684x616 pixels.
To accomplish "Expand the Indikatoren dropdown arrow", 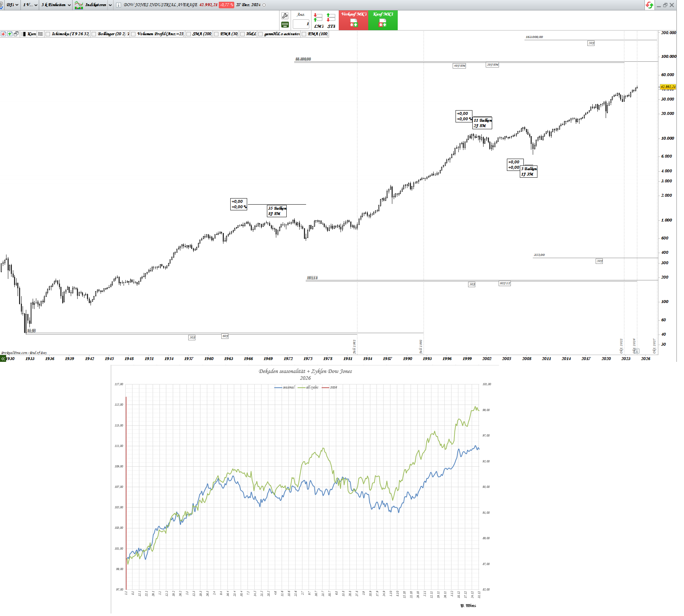I will pyautogui.click(x=110, y=5).
